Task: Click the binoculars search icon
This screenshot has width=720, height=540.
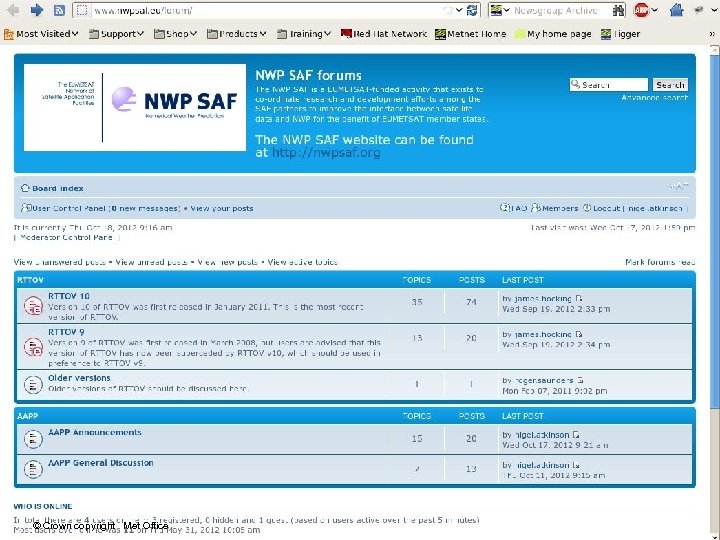Action: (x=619, y=10)
